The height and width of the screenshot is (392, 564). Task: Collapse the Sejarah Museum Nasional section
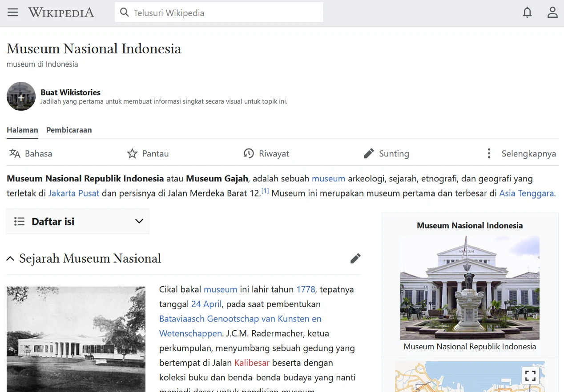(10, 259)
